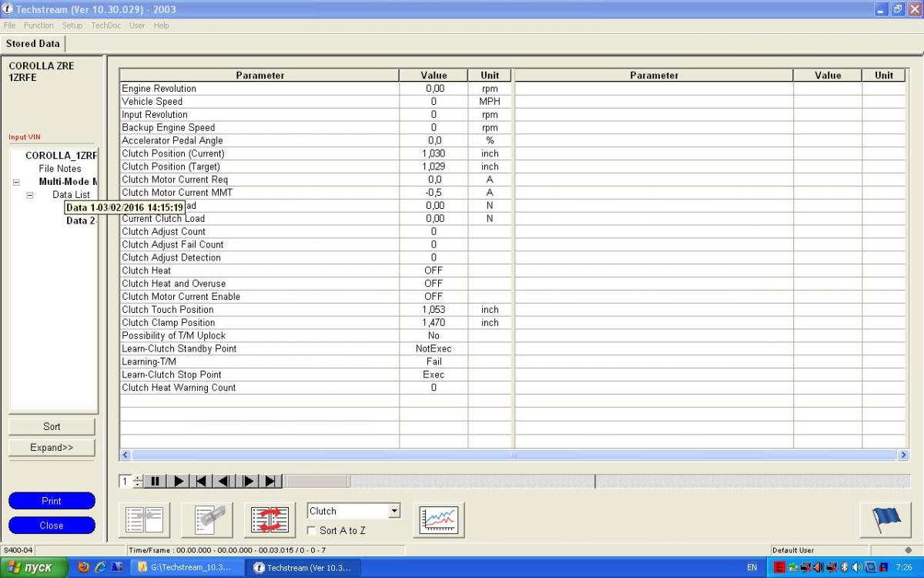Select File Notes in the tree

pos(60,169)
